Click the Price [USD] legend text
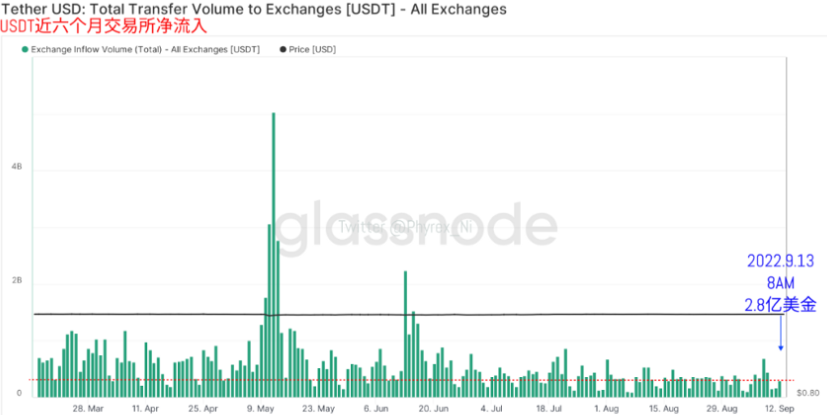 click(312, 50)
